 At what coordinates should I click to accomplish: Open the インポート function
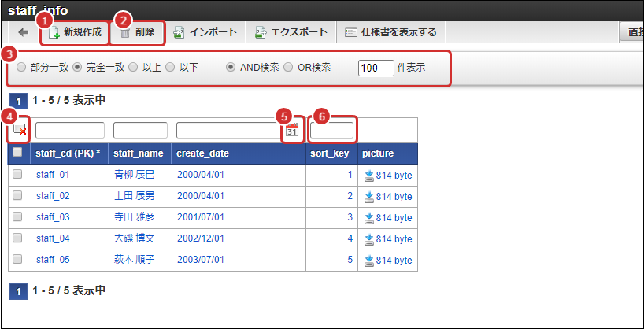pyautogui.click(x=205, y=32)
